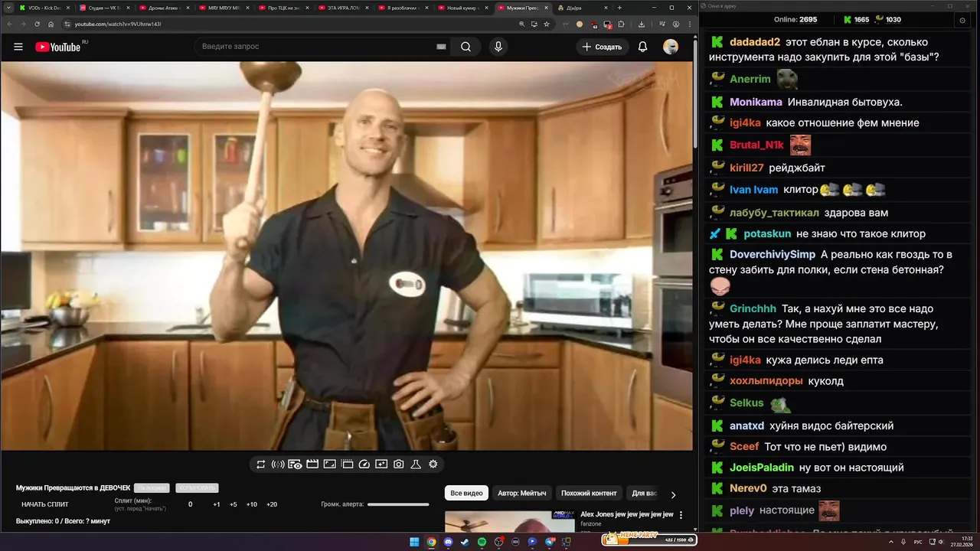The width and height of the screenshot is (980, 551).
Task: Click the fullscreen frame icon in player toolbar
Action: 329,464
